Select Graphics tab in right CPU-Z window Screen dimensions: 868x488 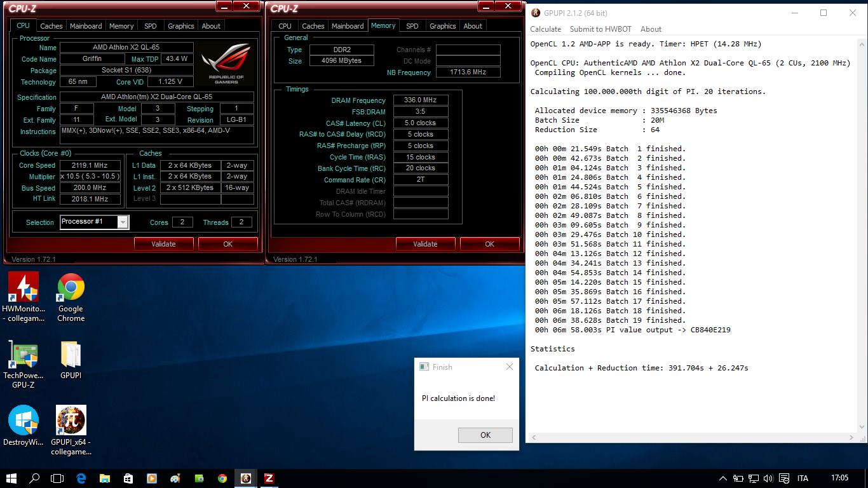tap(443, 26)
